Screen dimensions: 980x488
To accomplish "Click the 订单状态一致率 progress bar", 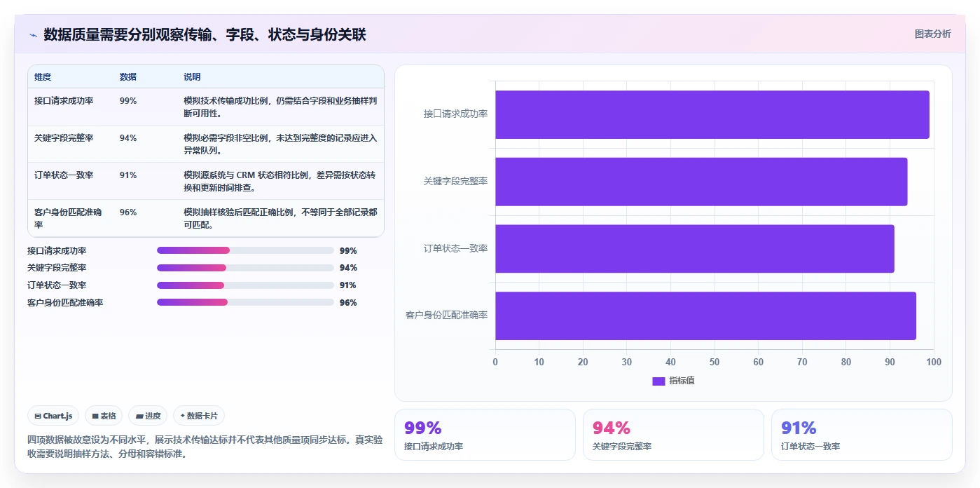I will pyautogui.click(x=245, y=285).
